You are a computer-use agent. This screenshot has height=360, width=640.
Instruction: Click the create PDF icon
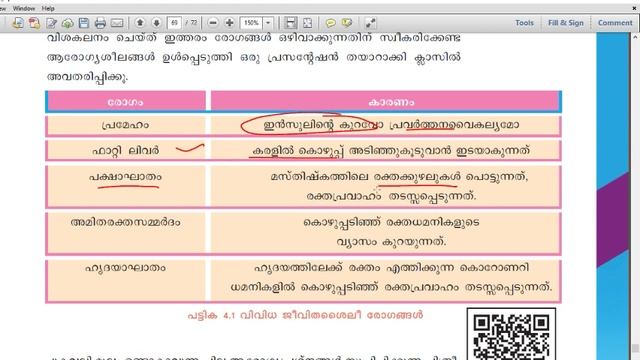[35, 23]
